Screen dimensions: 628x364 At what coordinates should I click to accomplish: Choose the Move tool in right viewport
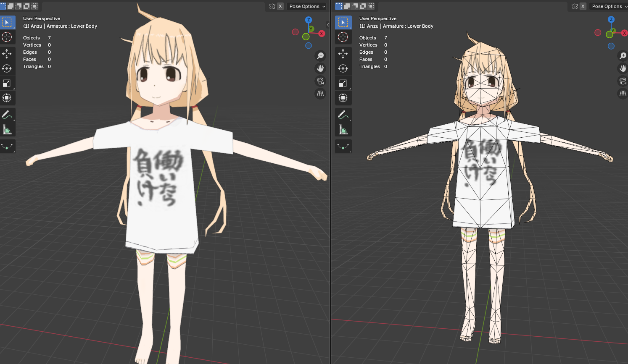(x=343, y=53)
